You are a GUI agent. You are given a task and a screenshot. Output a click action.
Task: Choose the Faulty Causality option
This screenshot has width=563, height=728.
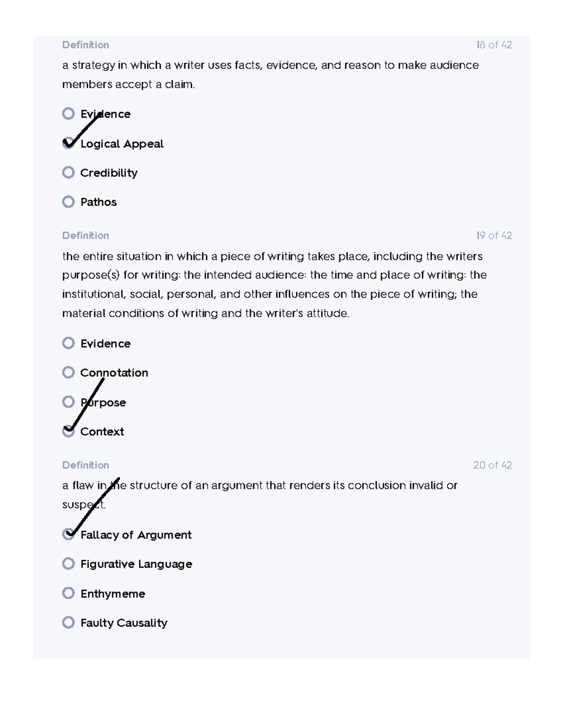[x=68, y=623]
